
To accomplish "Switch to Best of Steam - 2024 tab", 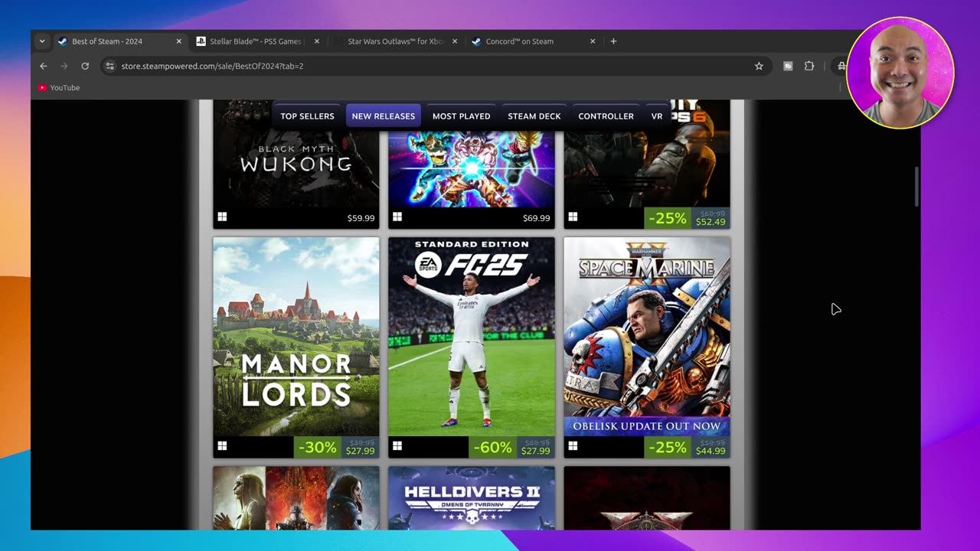I will pyautogui.click(x=120, y=41).
